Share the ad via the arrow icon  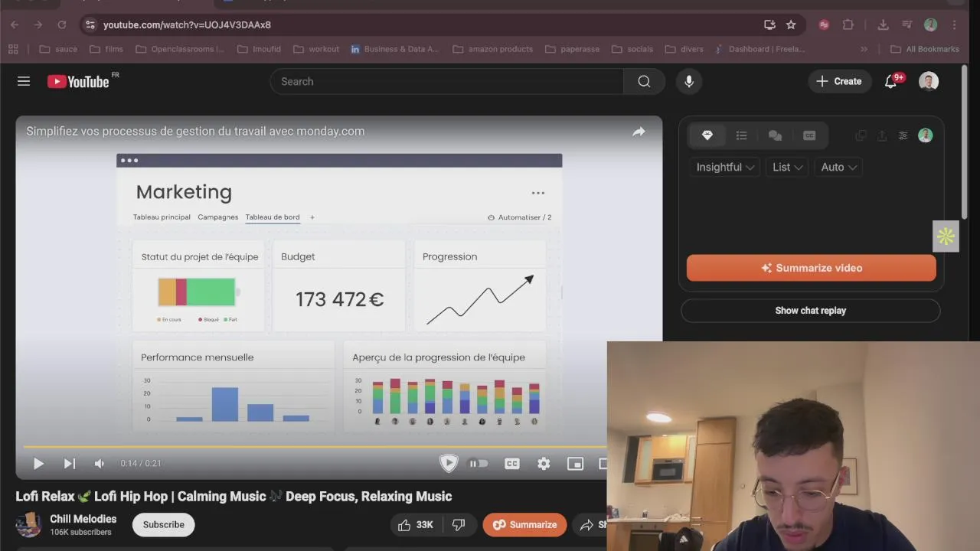click(639, 132)
